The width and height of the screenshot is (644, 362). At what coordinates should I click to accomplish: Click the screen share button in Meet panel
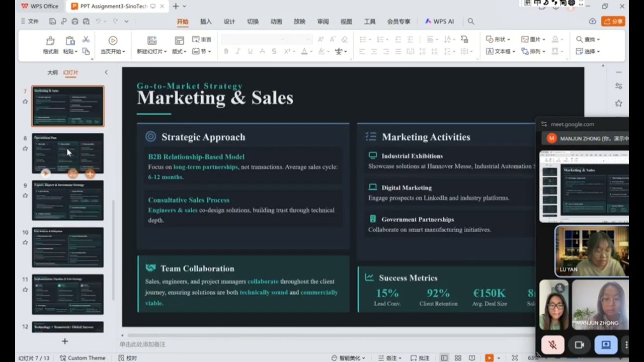coord(606,344)
